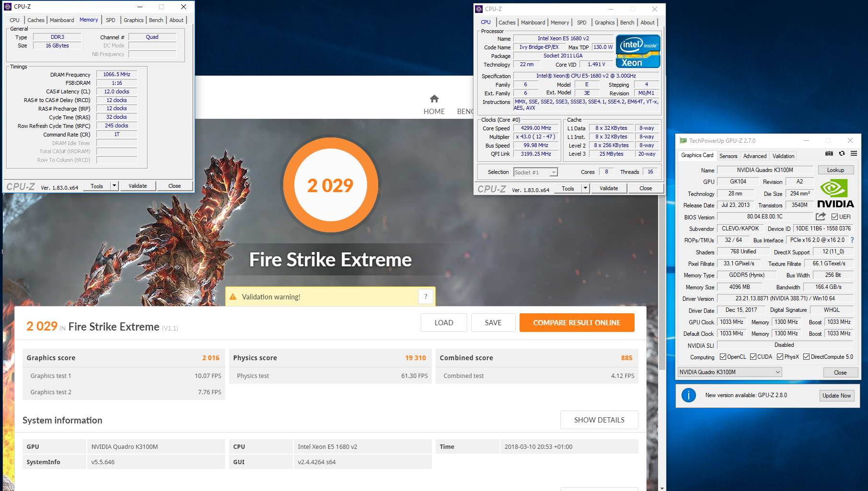Switch to Sensors tab in GPU-Z
Viewport: 868px width, 491px height.
coord(728,156)
